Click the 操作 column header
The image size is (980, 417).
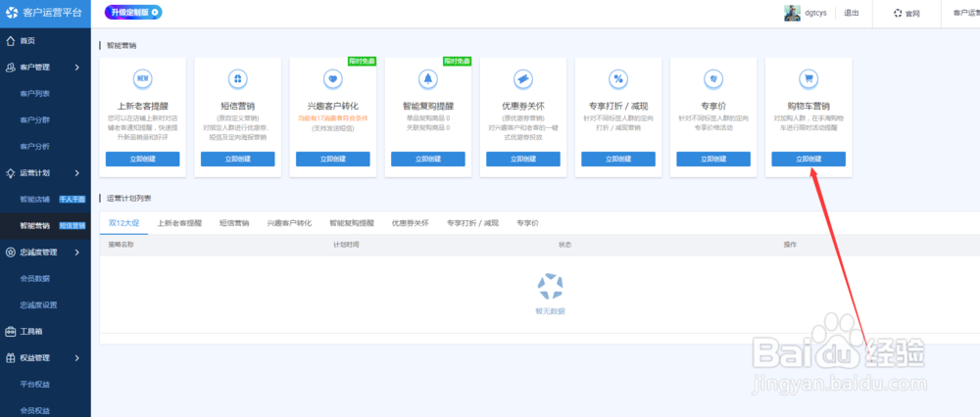(x=790, y=245)
